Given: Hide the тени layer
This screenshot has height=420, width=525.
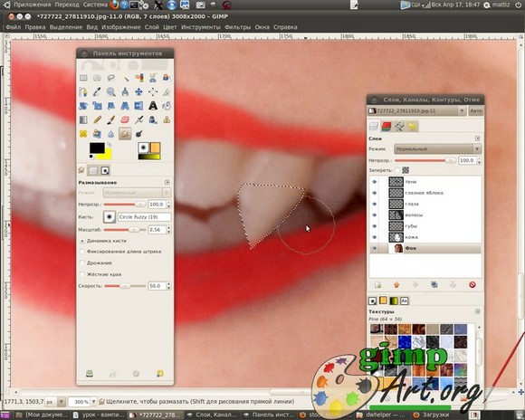Looking at the screenshot, I should tap(375, 182).
